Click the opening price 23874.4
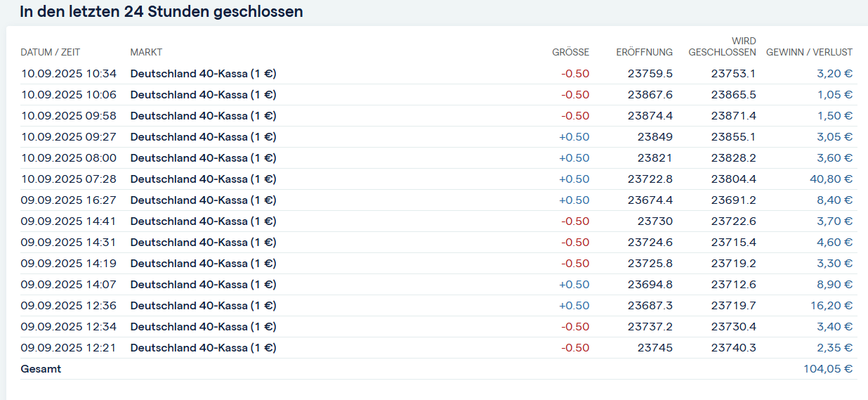Image resolution: width=868 pixels, height=400 pixels. pyautogui.click(x=650, y=115)
